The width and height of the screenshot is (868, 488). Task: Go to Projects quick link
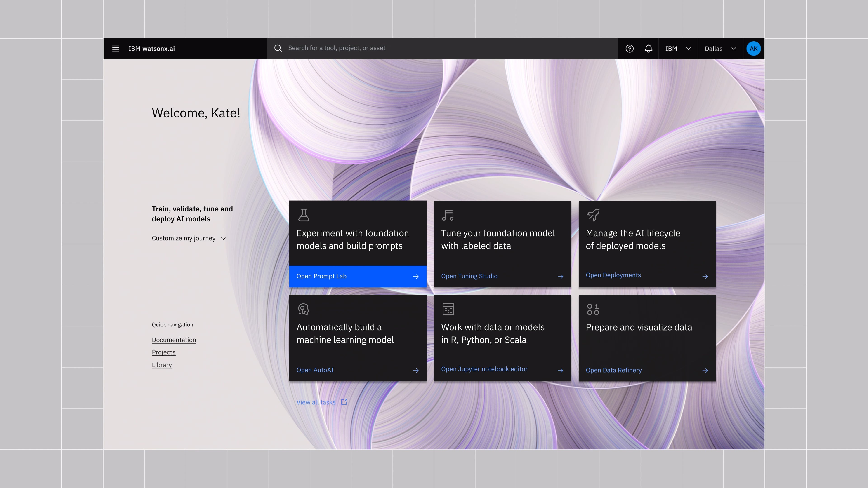(163, 352)
